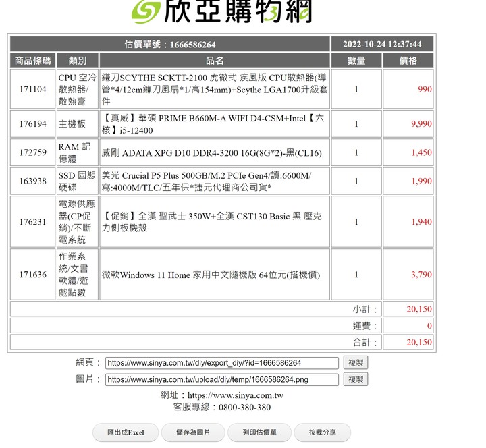This screenshot has width=486, height=448.
Task: Open the https://www.sinya.com.tw address text
Action: 236,395
